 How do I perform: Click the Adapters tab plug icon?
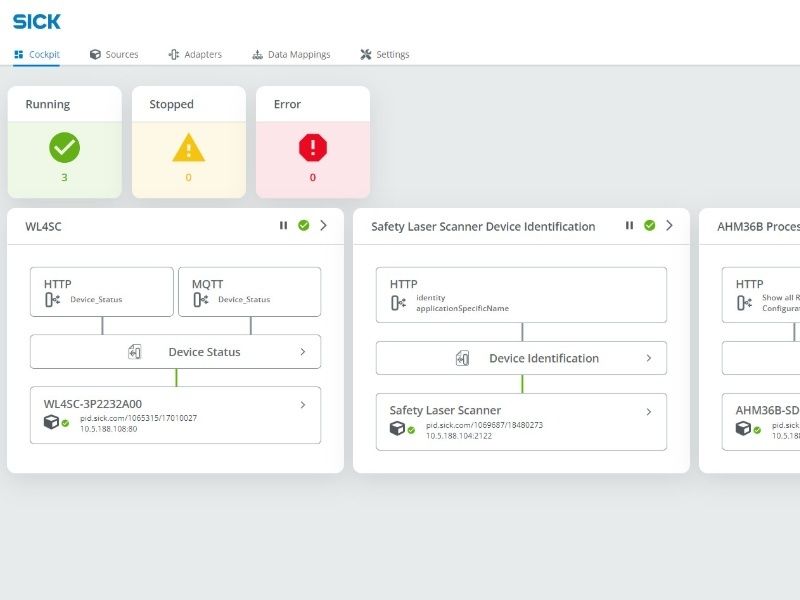point(174,54)
